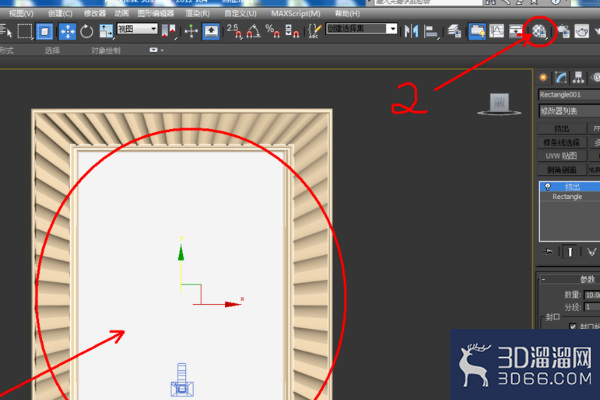
Task: Toggle the Percent Snap magnet
Action: click(272, 31)
